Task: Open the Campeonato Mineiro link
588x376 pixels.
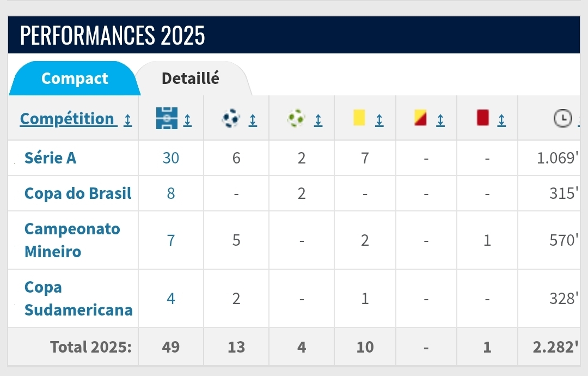Action: [72, 240]
